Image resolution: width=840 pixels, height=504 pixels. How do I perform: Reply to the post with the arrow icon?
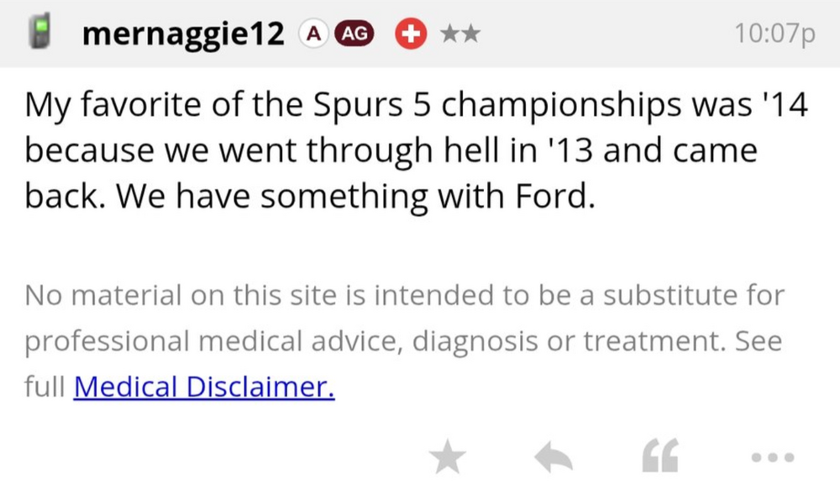(x=554, y=458)
